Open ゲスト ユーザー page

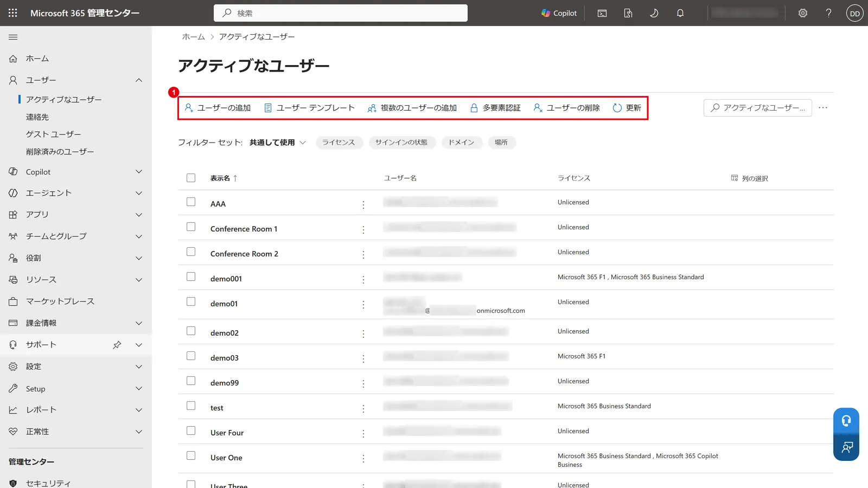point(54,134)
